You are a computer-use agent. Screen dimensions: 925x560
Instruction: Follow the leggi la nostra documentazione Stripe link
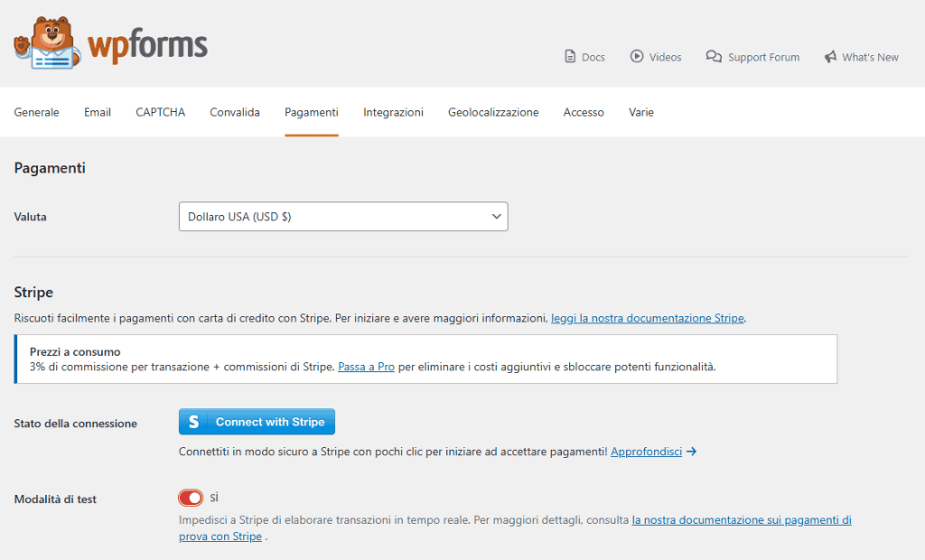[648, 318]
